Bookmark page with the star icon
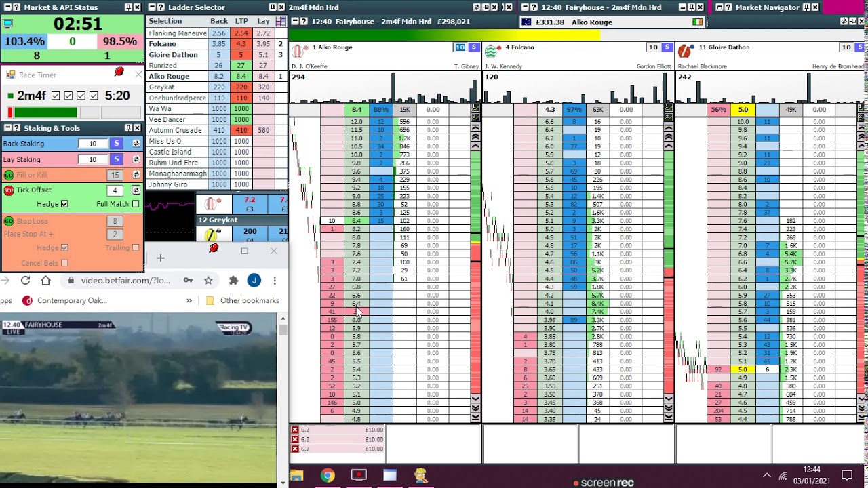This screenshot has width=868, height=488. click(x=208, y=280)
